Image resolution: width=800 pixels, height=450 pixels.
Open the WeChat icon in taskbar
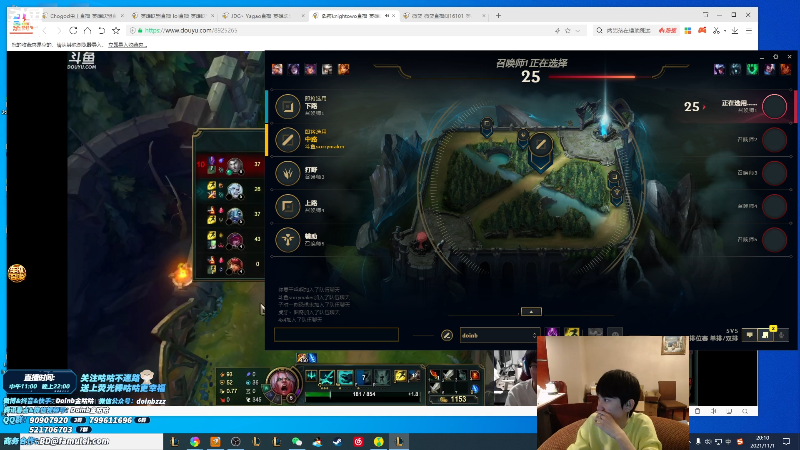coord(297,442)
